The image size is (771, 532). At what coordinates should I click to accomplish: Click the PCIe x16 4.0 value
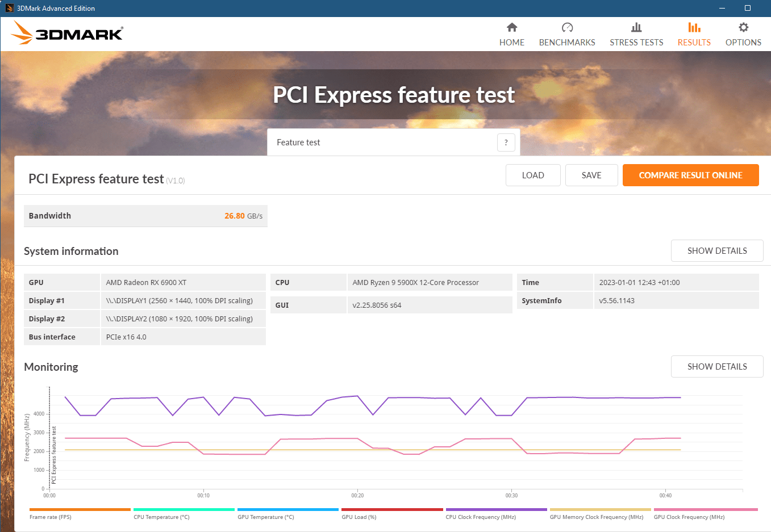pos(126,337)
